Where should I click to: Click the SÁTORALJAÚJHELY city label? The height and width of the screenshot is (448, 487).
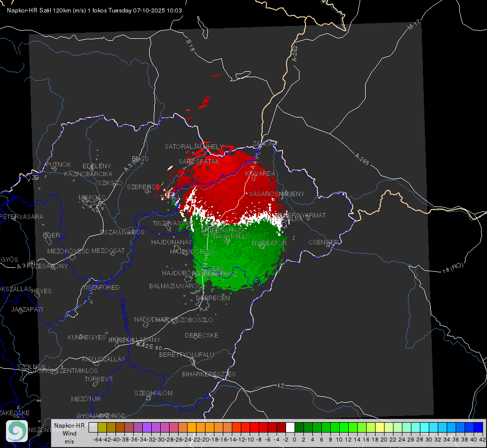(x=194, y=146)
